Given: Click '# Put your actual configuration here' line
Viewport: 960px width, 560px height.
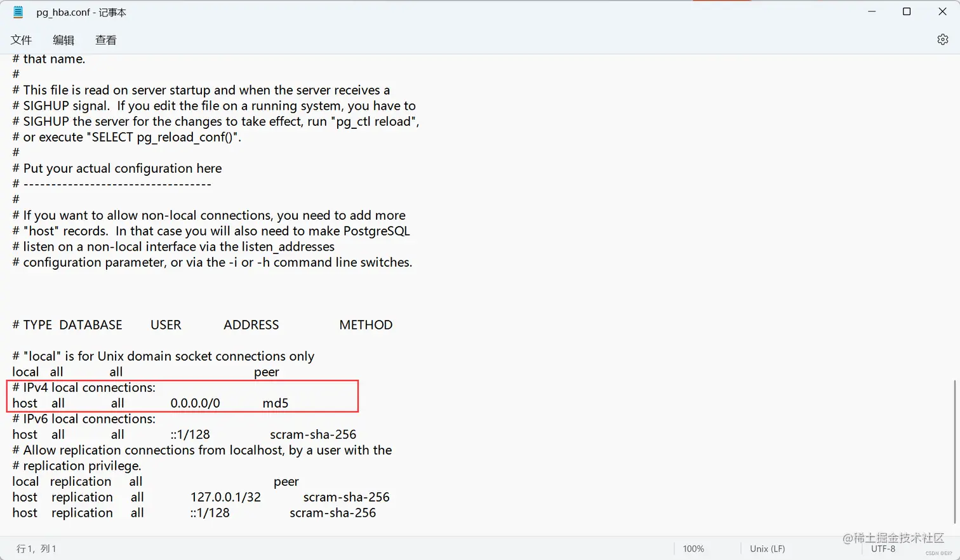Looking at the screenshot, I should [x=117, y=168].
